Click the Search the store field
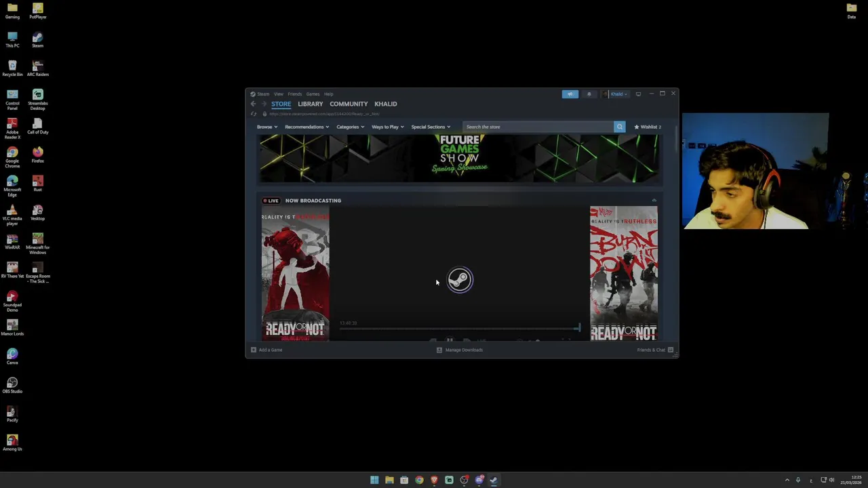868x488 pixels. pyautogui.click(x=538, y=127)
